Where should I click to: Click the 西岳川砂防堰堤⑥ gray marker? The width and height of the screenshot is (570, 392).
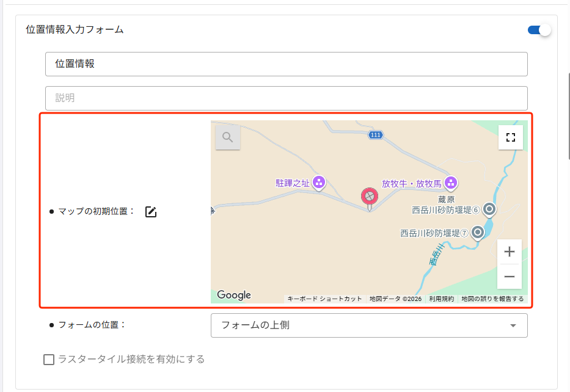(x=489, y=209)
